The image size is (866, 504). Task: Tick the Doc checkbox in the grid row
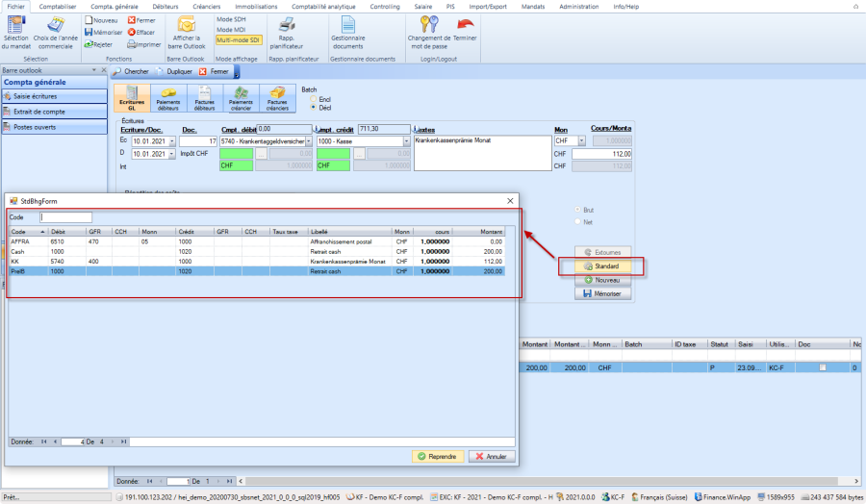(x=821, y=367)
